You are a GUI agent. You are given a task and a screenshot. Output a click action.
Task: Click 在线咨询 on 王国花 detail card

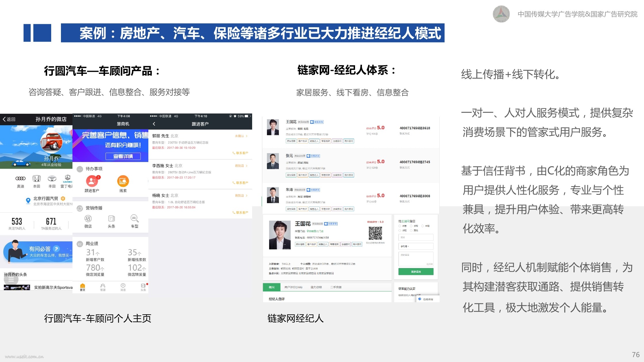coord(331,224)
